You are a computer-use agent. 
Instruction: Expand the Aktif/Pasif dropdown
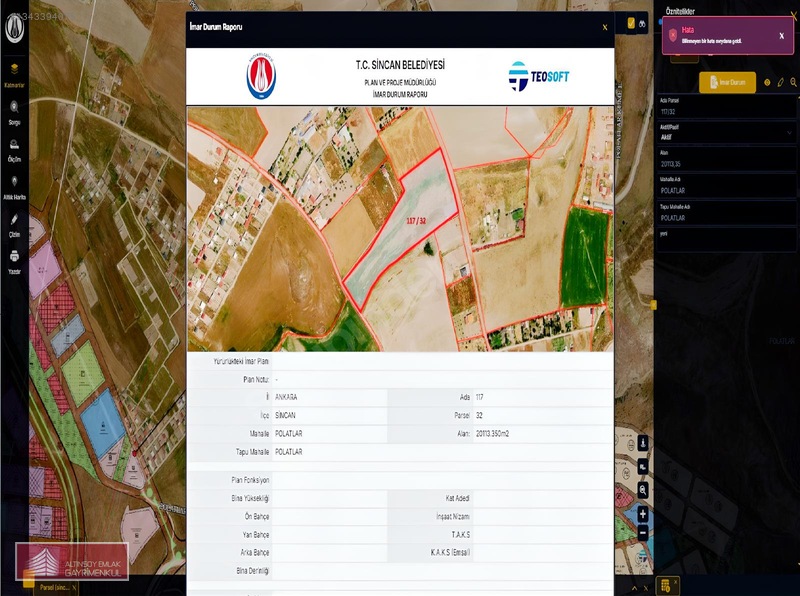coord(727,133)
